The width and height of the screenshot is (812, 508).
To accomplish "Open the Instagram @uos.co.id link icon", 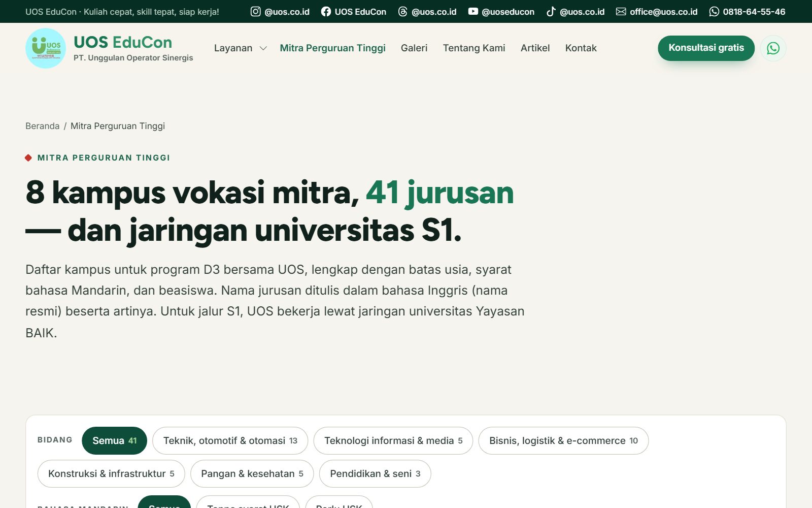I will point(256,12).
